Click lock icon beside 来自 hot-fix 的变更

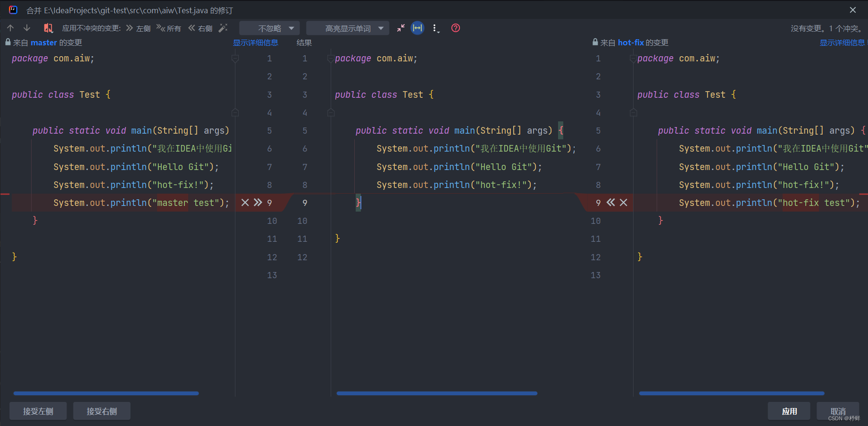point(595,42)
